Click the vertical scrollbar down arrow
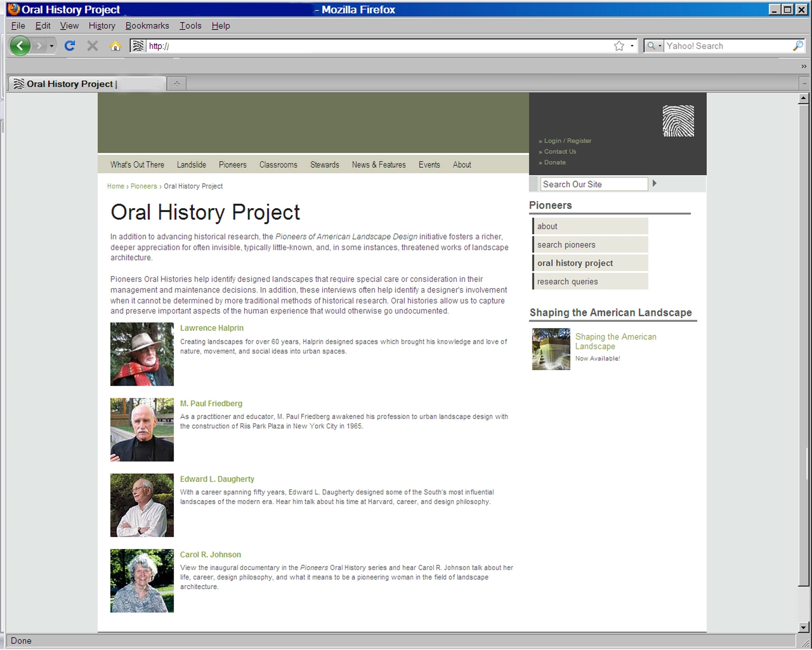The width and height of the screenshot is (812, 650). click(803, 627)
